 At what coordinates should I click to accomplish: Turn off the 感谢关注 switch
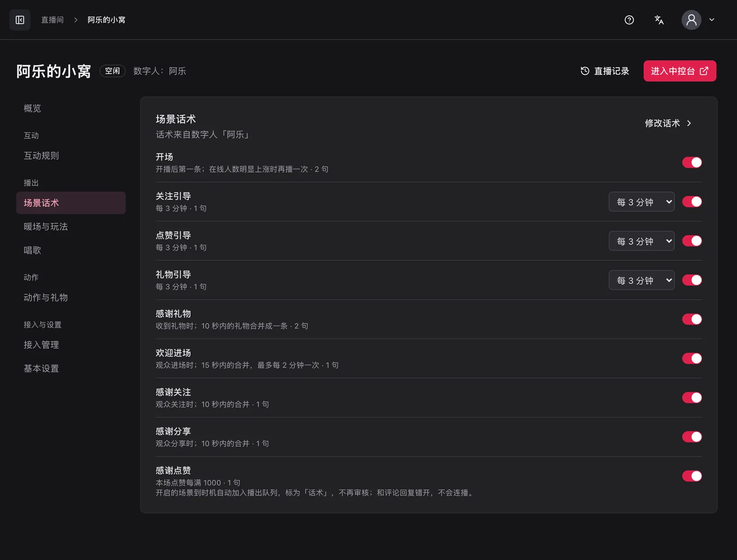coord(692,397)
